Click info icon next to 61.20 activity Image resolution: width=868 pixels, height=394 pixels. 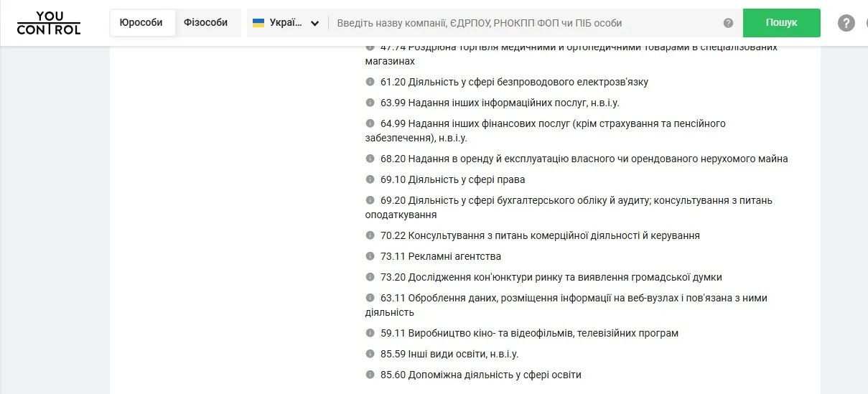370,82
